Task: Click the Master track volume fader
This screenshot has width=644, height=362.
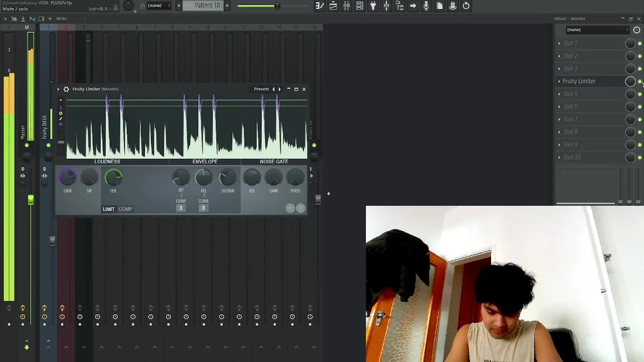Action: 31,200
